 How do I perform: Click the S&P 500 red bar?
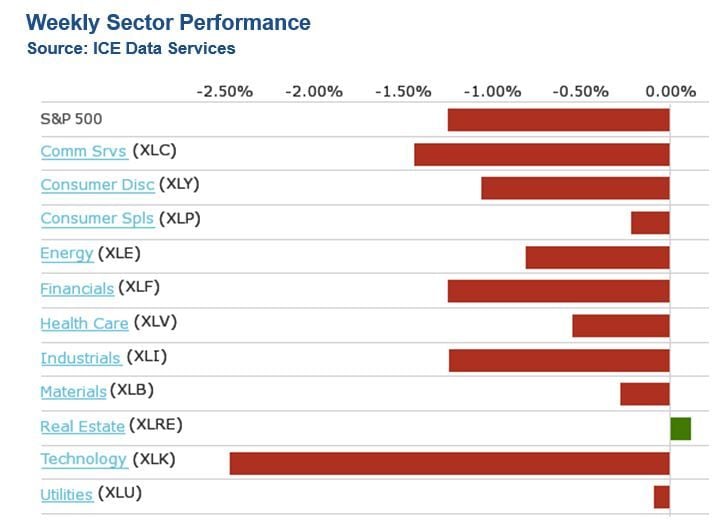click(558, 120)
